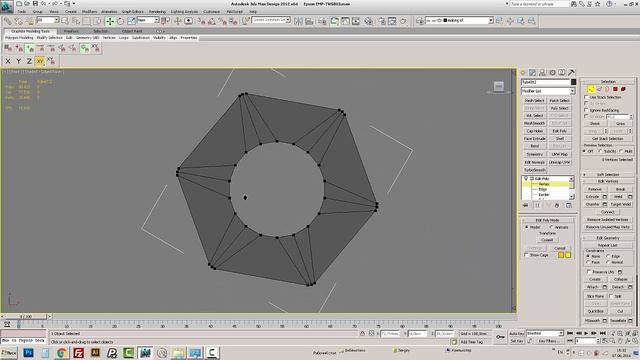Open the Create Selection Set dropdown

pyautogui.click(x=271, y=20)
